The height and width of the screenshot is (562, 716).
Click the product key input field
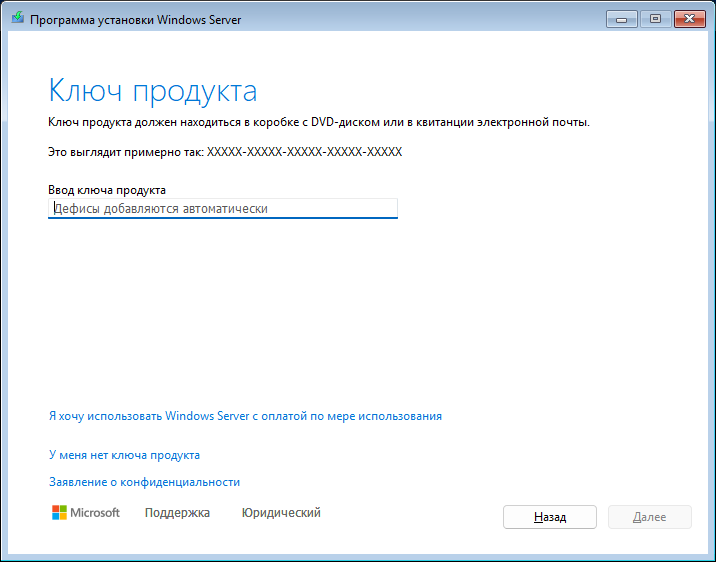click(x=223, y=209)
